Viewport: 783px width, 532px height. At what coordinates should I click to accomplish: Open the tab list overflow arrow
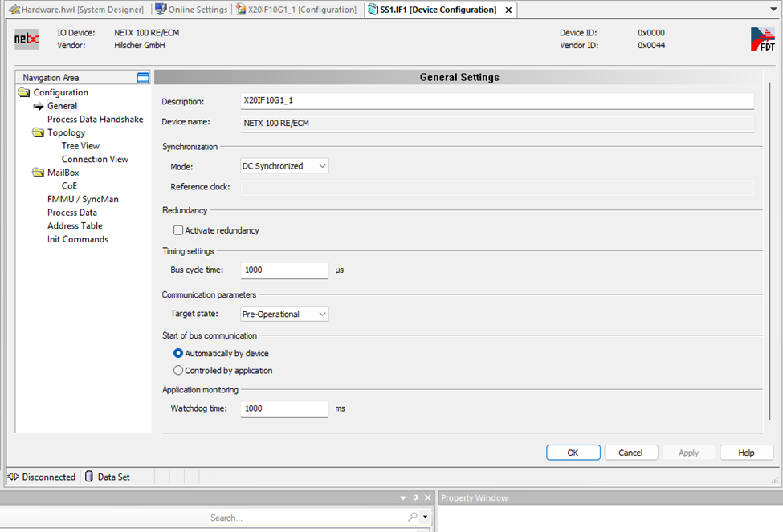[773, 9]
